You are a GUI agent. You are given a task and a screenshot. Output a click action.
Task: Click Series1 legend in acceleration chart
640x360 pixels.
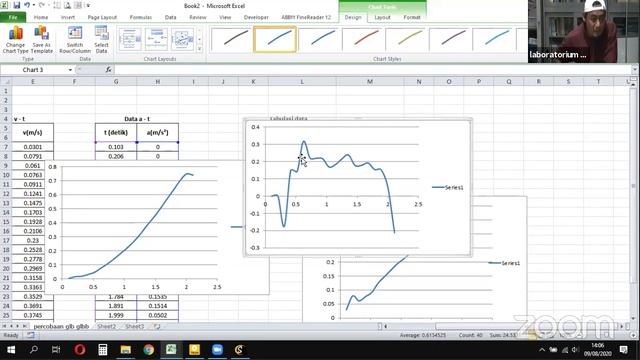[x=448, y=187]
